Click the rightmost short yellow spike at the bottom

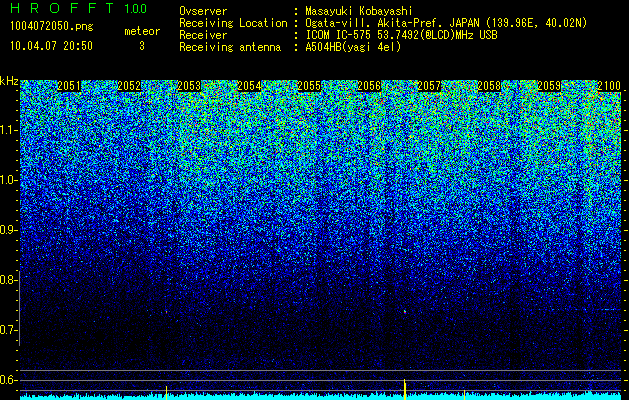(465, 395)
